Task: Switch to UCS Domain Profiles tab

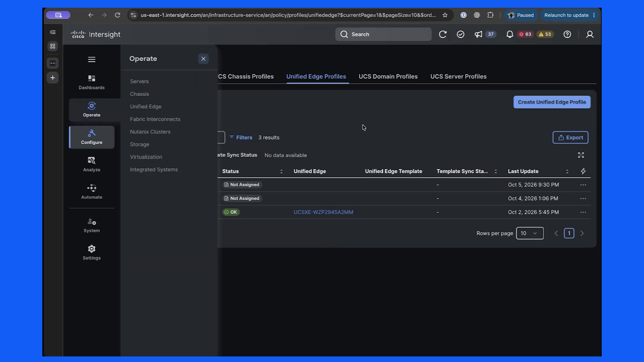Action: (388, 76)
